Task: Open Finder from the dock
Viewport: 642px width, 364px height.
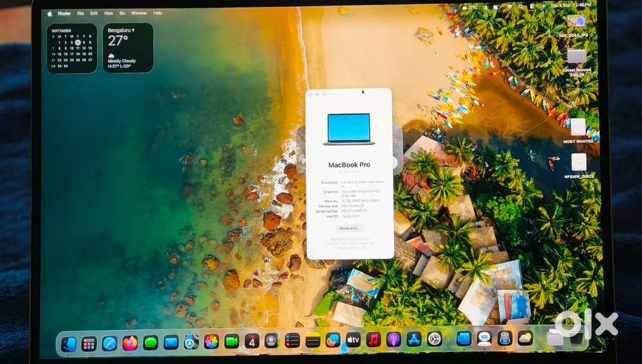Action: click(x=69, y=344)
